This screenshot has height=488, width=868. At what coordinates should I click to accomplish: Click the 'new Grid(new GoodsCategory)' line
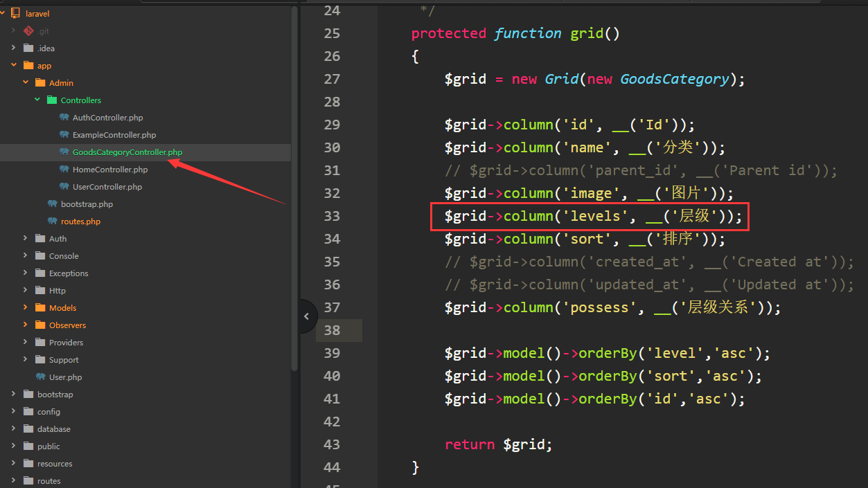click(x=595, y=79)
